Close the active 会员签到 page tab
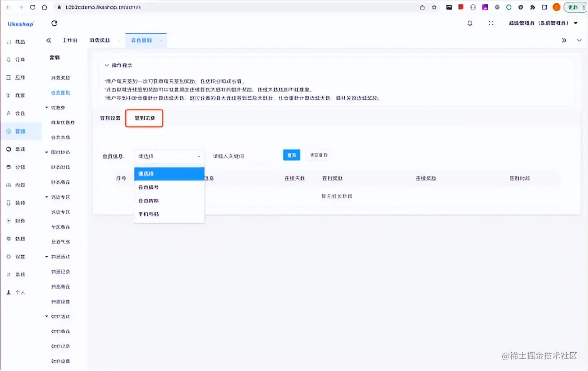Viewport: 588px width, 371px height. (161, 41)
